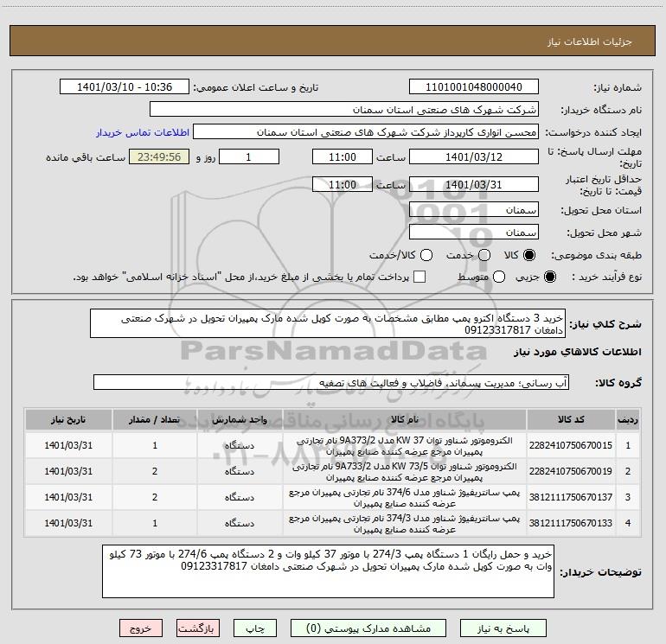Click the واحد شمارش column header
Viewport: 666px width, 644px height.
pos(240,419)
